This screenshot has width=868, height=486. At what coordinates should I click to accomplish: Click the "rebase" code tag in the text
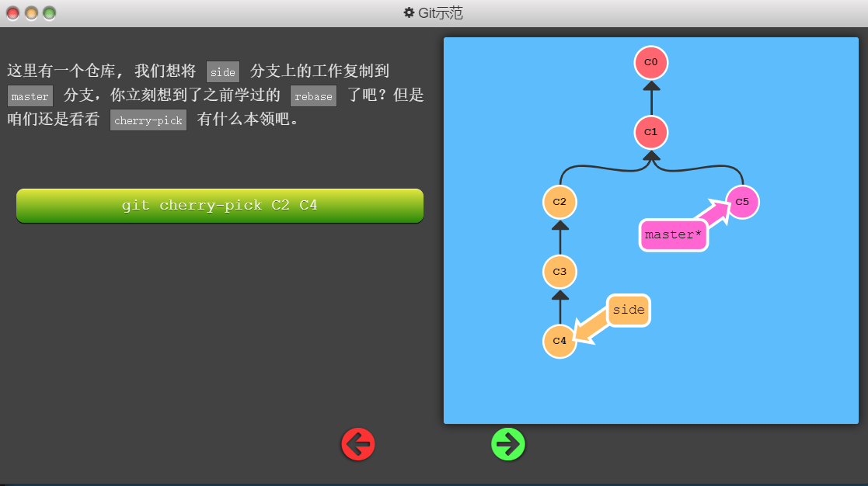point(313,96)
